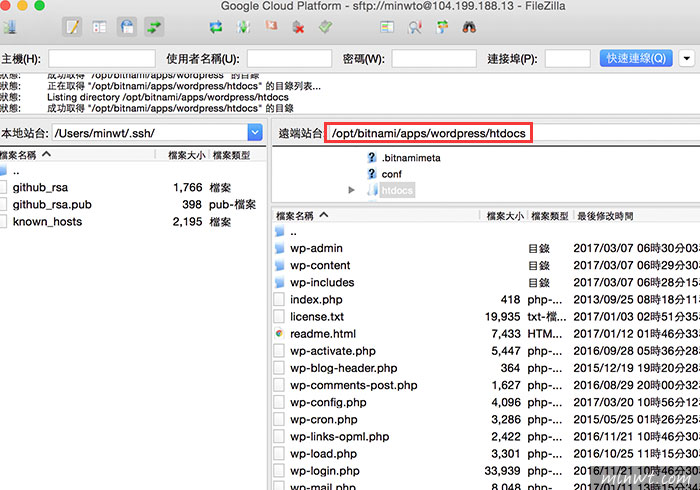This screenshot has height=490, width=700.
Task: Sort local files by file type column
Action: click(x=231, y=155)
